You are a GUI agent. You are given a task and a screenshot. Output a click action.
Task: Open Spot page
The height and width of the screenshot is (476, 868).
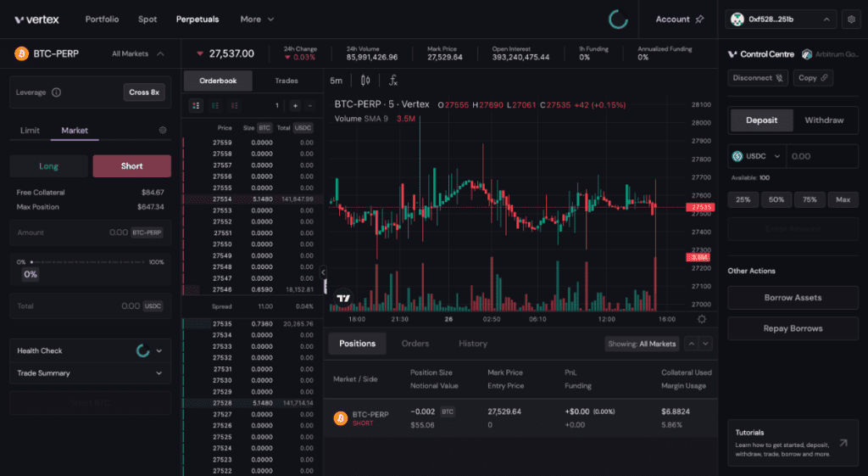pos(147,20)
